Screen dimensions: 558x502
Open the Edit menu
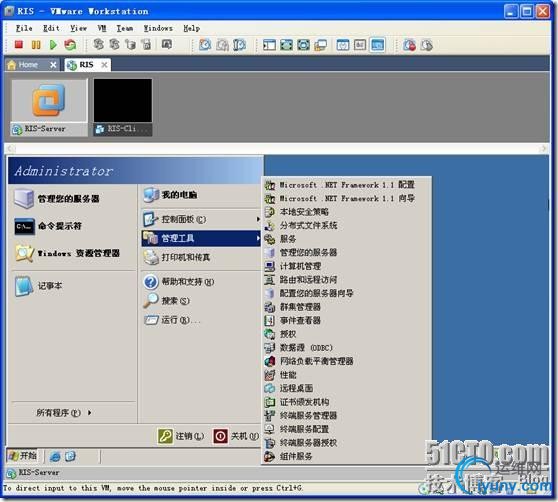click(51, 28)
